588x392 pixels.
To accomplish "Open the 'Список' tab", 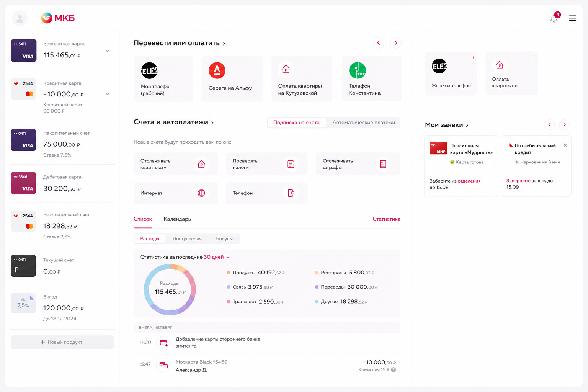I will coord(143,219).
